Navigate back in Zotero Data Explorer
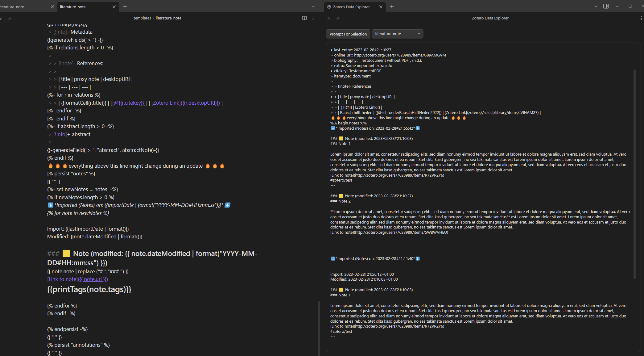644x356 pixels. coord(329,18)
